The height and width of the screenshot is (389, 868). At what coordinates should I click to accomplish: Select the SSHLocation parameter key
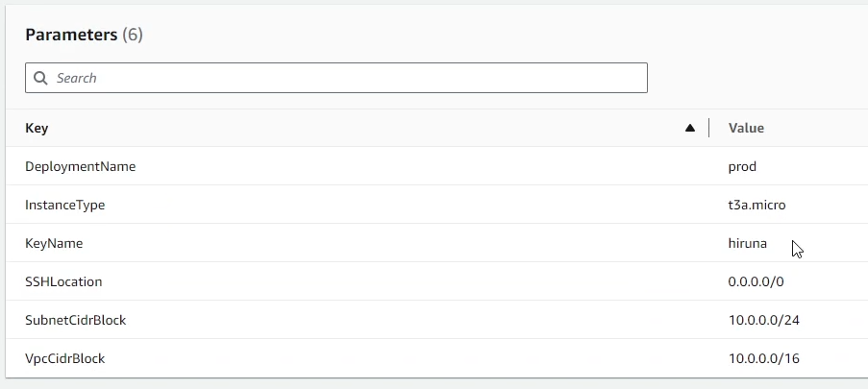pyautogui.click(x=63, y=281)
